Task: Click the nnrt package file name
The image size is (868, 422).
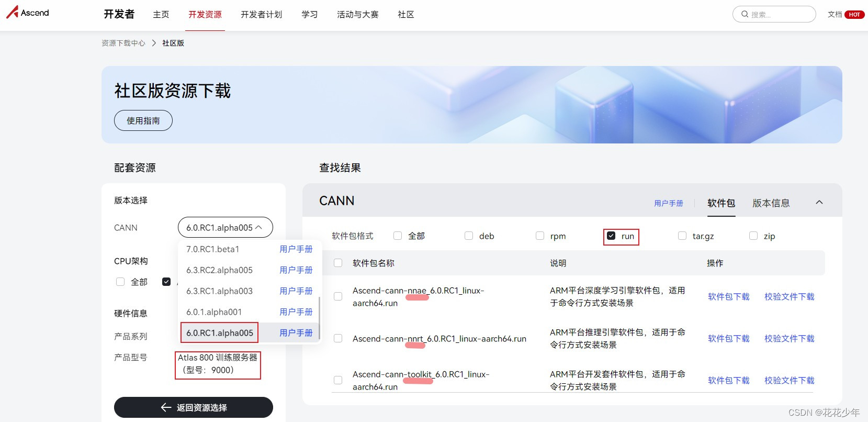Action: click(439, 339)
